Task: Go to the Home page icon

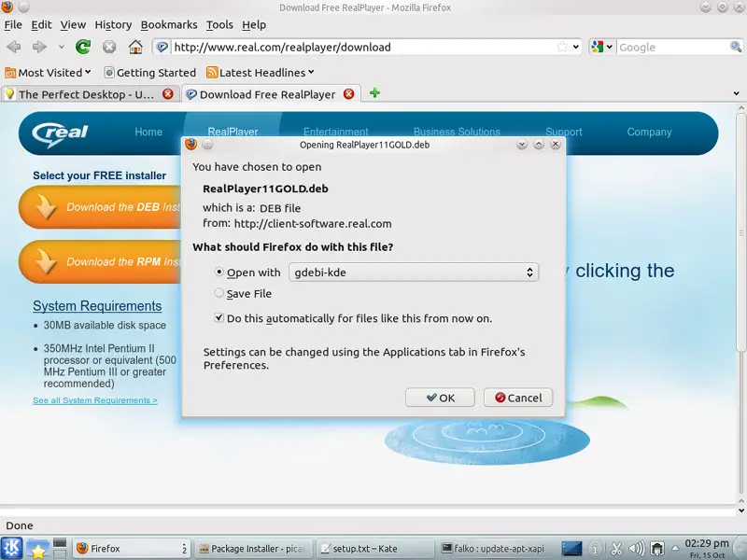Action: [135, 47]
